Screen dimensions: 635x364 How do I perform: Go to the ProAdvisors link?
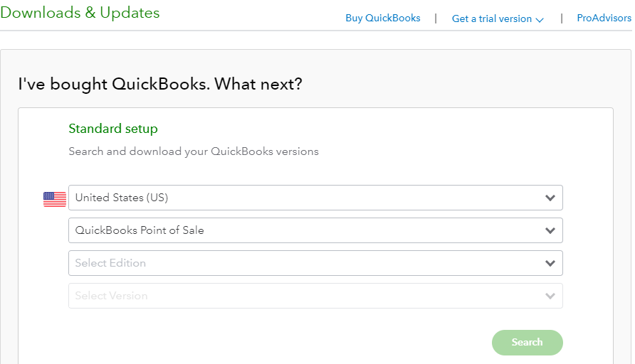604,18
